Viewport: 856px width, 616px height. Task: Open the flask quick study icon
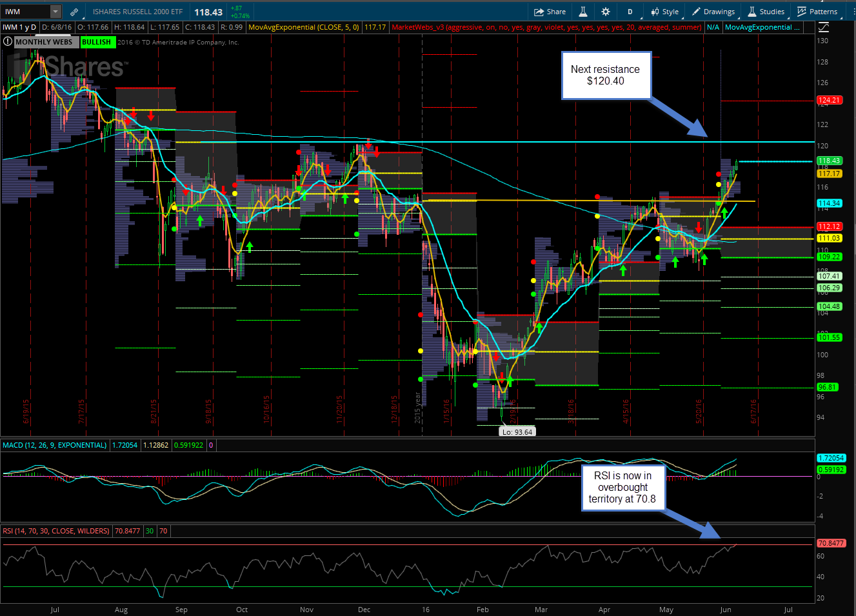(x=582, y=12)
